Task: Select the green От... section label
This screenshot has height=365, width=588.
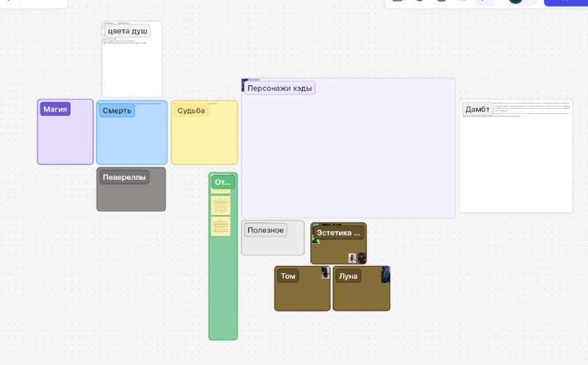Action: click(223, 182)
